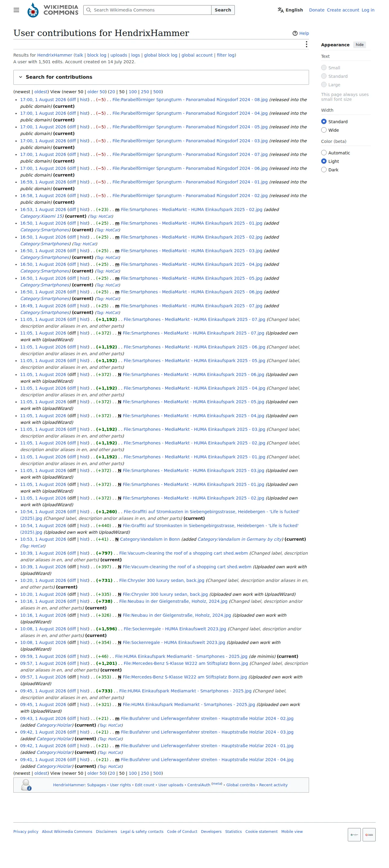
Task: Open the Subpages link in user box
Action: click(96, 785)
